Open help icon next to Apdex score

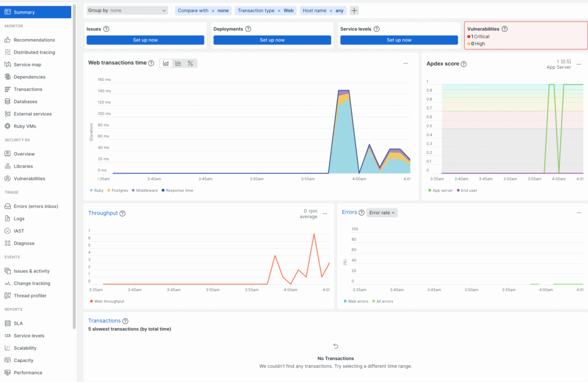tap(463, 64)
